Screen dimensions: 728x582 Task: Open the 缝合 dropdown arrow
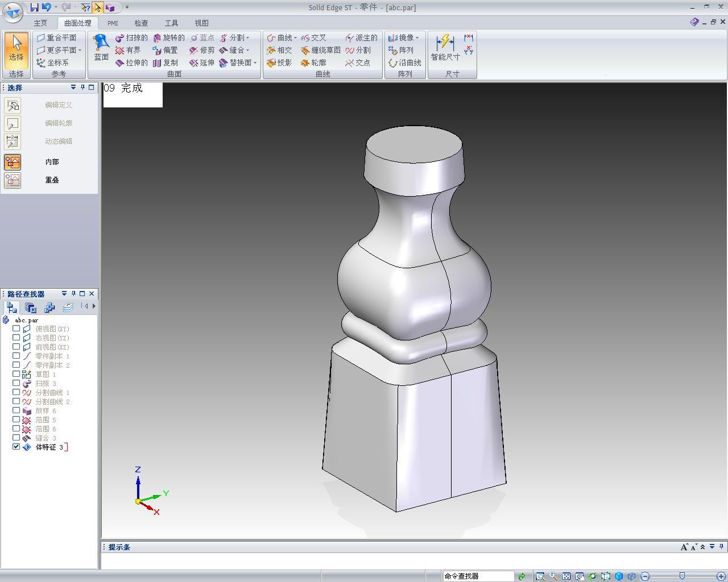click(247, 51)
